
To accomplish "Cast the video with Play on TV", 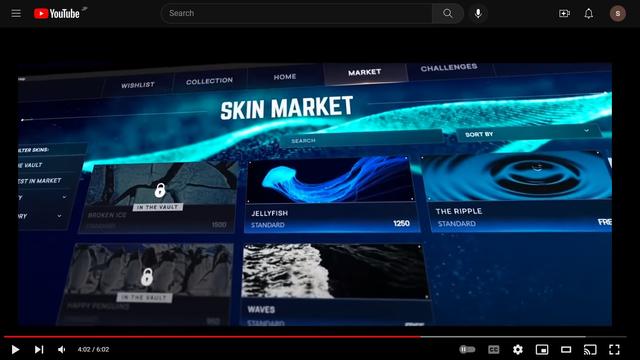I will [x=590, y=349].
